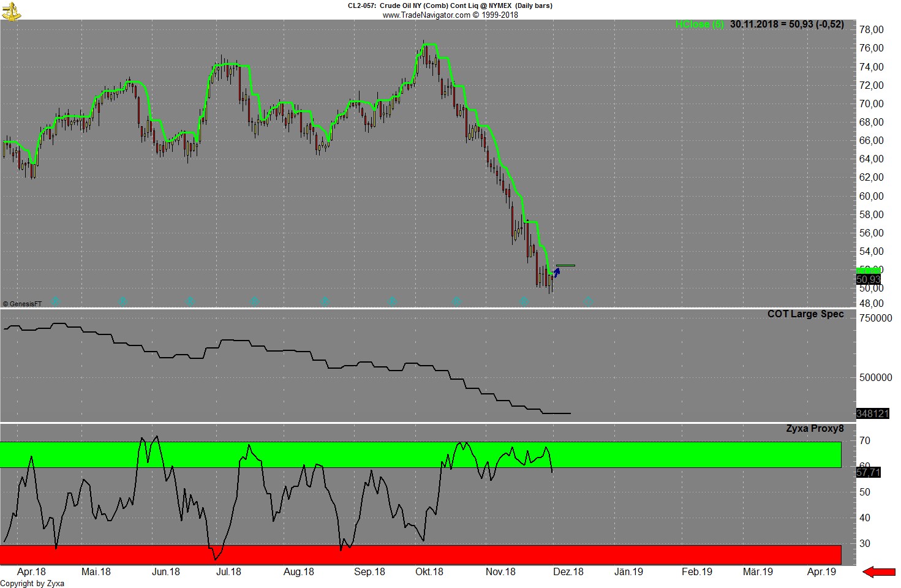Click the 40 level on Zyxa Proxy8 axis
The height and width of the screenshot is (588, 901).
(865, 518)
